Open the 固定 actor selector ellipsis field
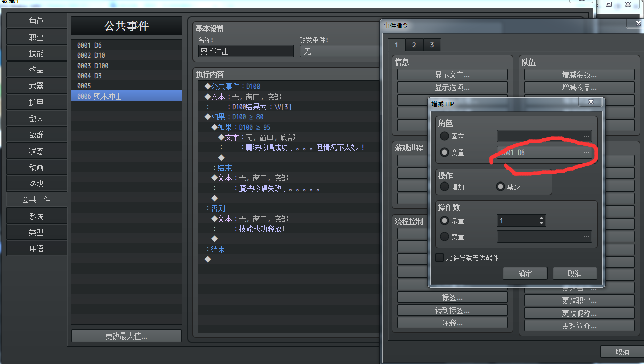Viewport: 644px width, 364px height. (544, 136)
